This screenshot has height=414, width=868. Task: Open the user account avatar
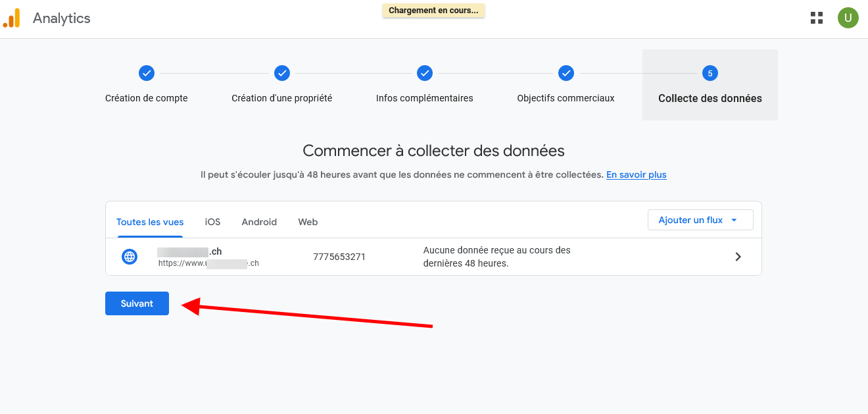click(848, 18)
